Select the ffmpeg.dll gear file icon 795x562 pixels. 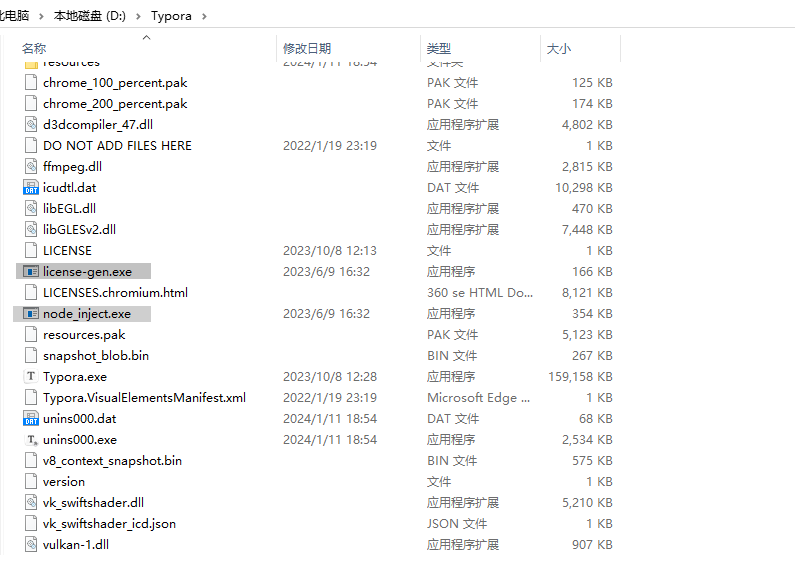coord(31,166)
